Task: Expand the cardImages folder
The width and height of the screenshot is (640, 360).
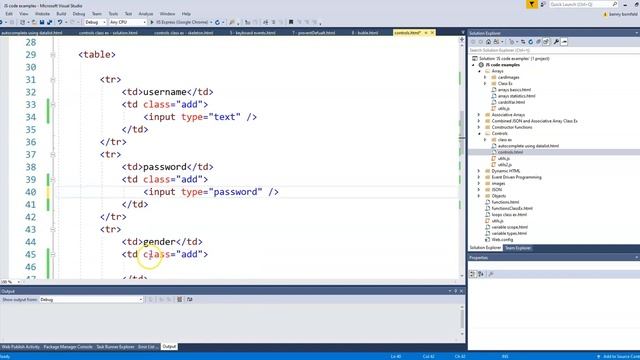Action: coord(485,77)
